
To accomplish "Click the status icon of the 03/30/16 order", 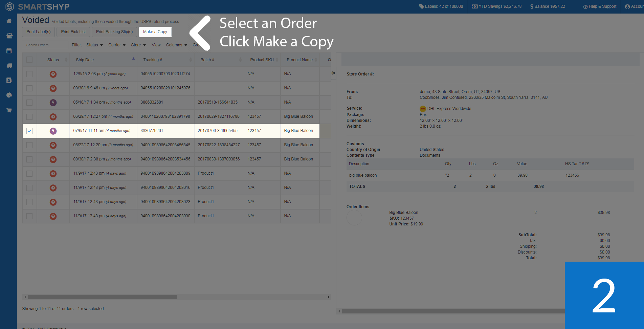I will click(x=53, y=88).
